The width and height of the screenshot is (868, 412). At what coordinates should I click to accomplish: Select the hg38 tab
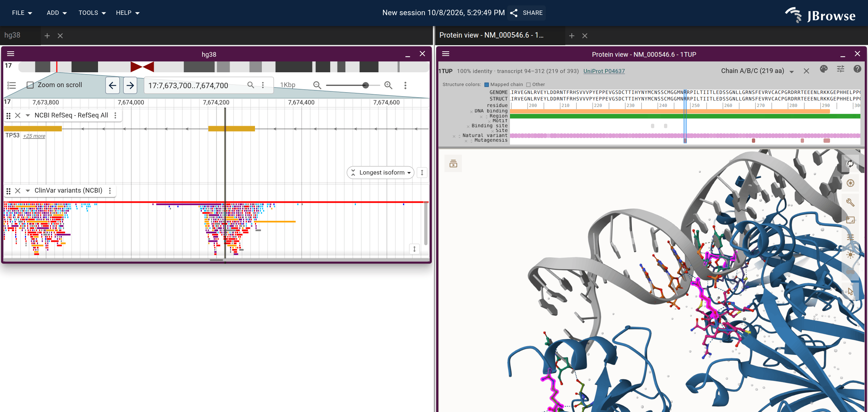click(x=12, y=35)
